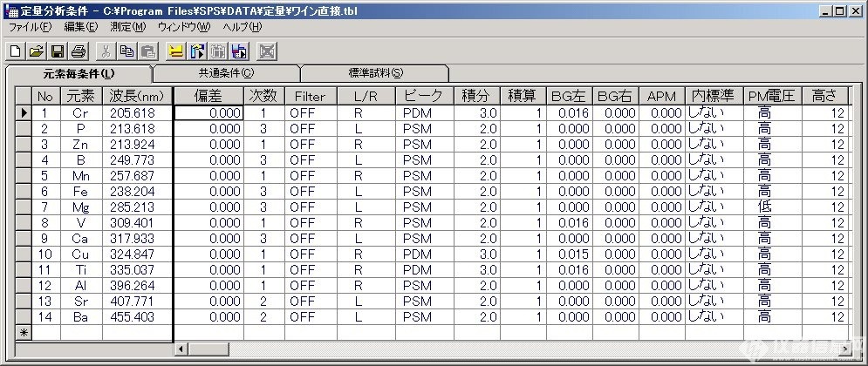The height and width of the screenshot is (366, 868).
Task: Open the ヘルプ(H) menu
Action: [243, 27]
